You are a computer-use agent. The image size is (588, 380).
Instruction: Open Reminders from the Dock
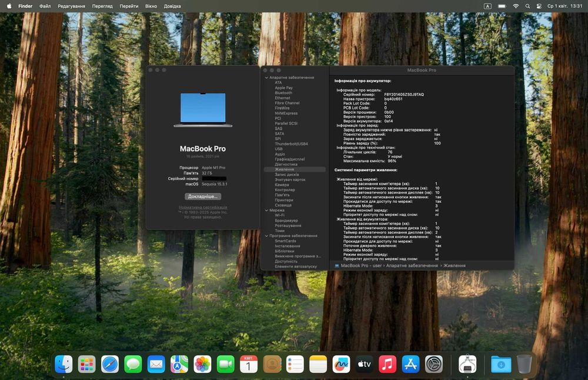coord(295,364)
